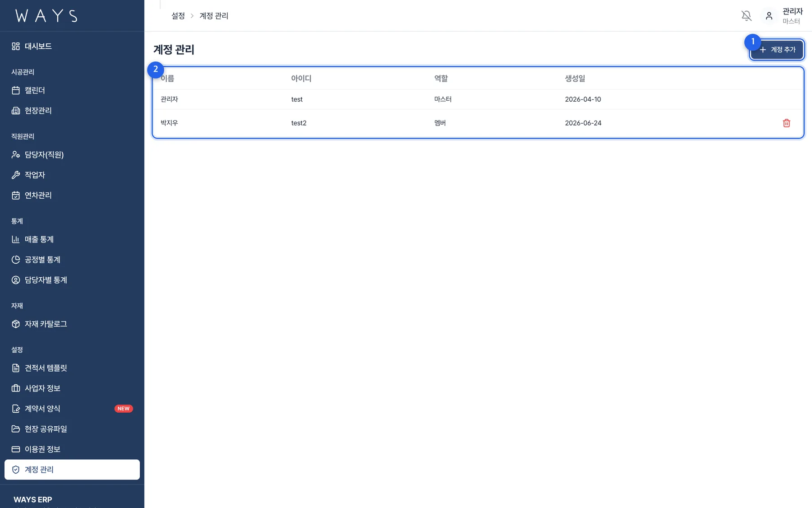Click the NEW badge on 계약서 양식

click(124, 409)
